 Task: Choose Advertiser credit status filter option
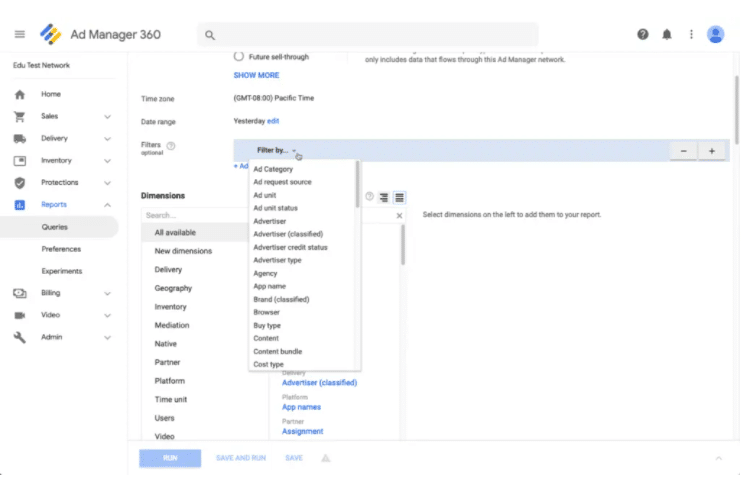click(291, 247)
